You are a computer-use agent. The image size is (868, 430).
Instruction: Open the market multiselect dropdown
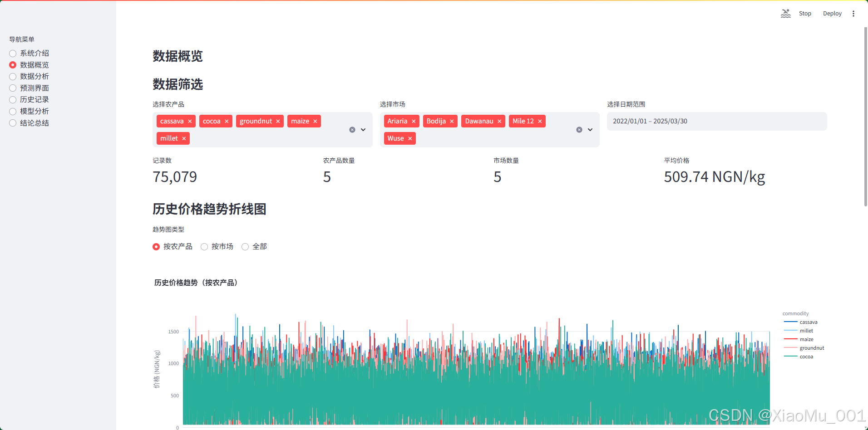(x=590, y=130)
